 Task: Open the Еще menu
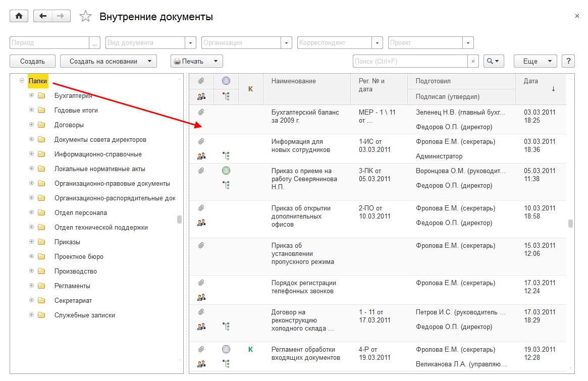point(535,61)
